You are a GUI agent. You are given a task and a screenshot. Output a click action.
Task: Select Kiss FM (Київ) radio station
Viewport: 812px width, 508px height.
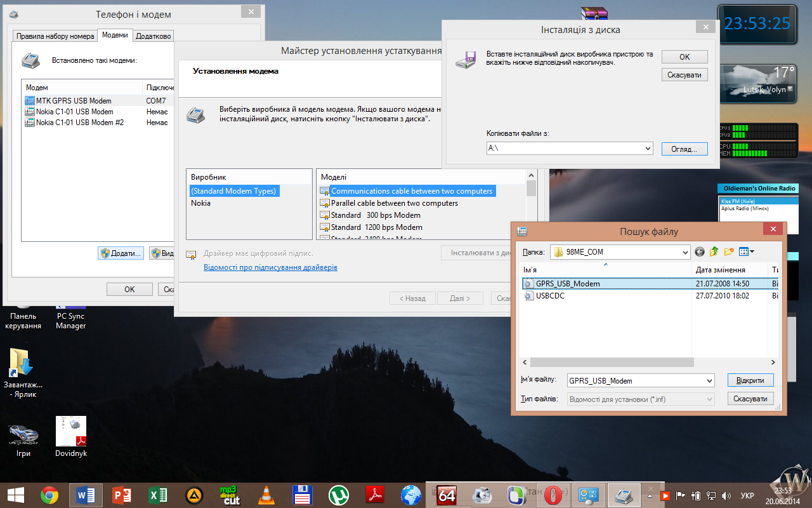pyautogui.click(x=757, y=201)
